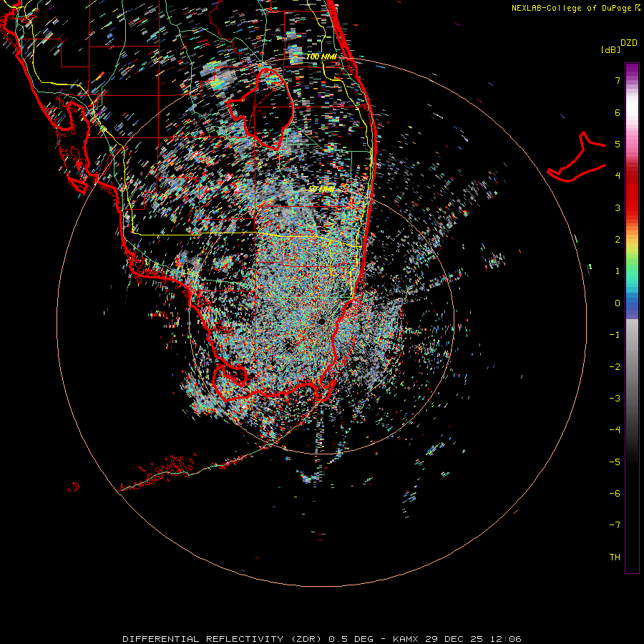This screenshot has width=644, height=644.
Task: Click the KAMX radar site black dot
Action: click(321, 321)
